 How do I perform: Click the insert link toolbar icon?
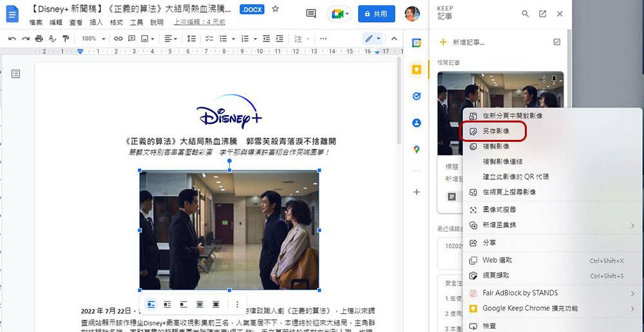coord(118,39)
